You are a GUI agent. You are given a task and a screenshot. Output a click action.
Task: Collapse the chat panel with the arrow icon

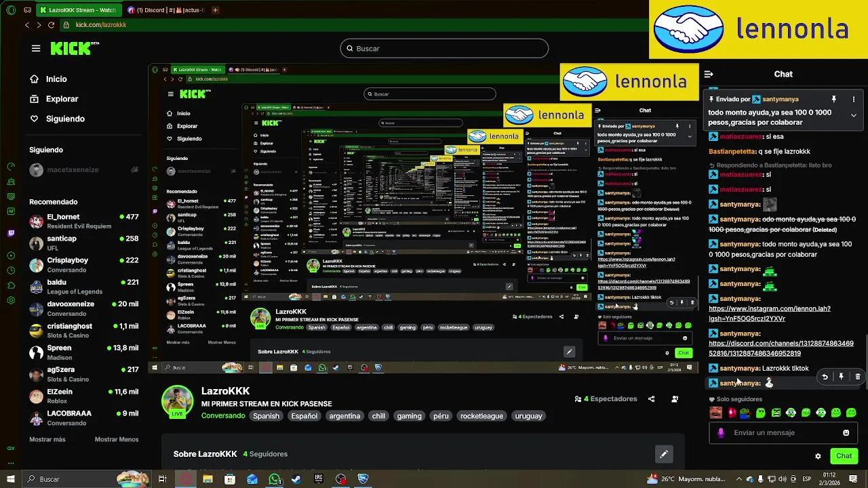pyautogui.click(x=709, y=74)
